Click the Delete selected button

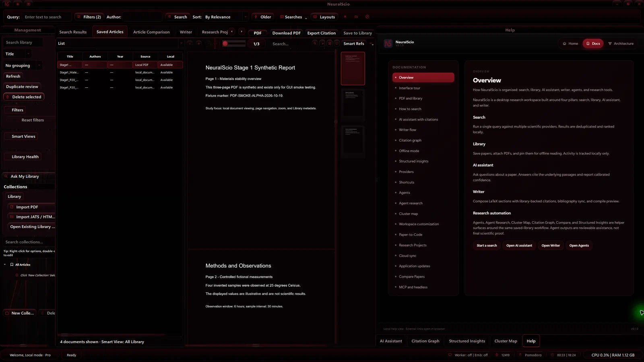[x=24, y=97]
